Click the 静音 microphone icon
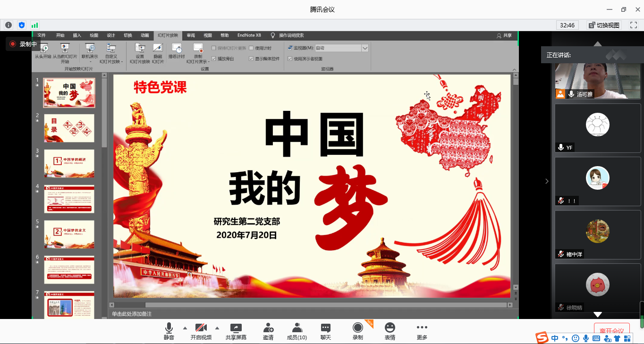 point(169,328)
